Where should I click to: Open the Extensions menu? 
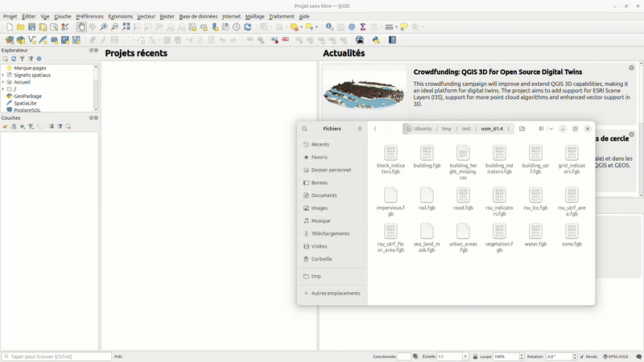(120, 16)
